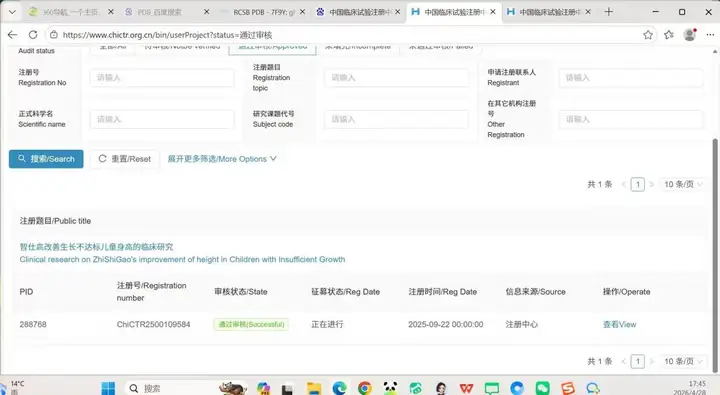Expand 展开更多筛选/More Options
The height and width of the screenshot is (395, 720).
(x=222, y=159)
